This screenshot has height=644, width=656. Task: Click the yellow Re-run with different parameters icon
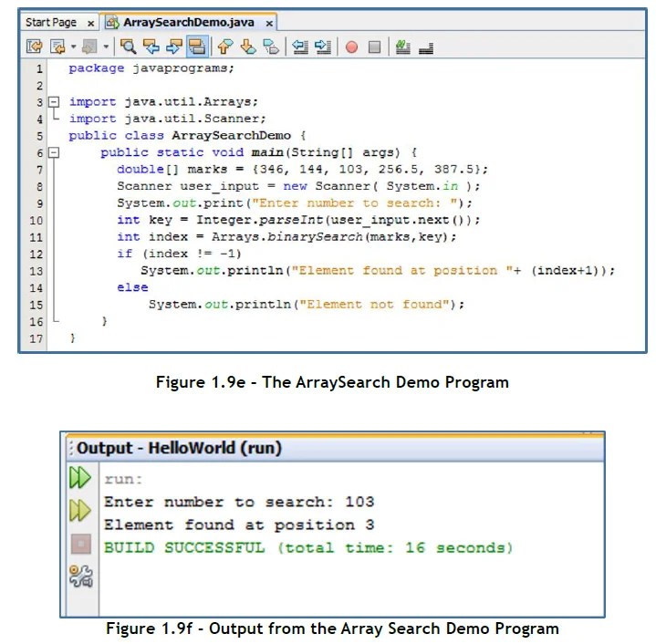click(79, 510)
